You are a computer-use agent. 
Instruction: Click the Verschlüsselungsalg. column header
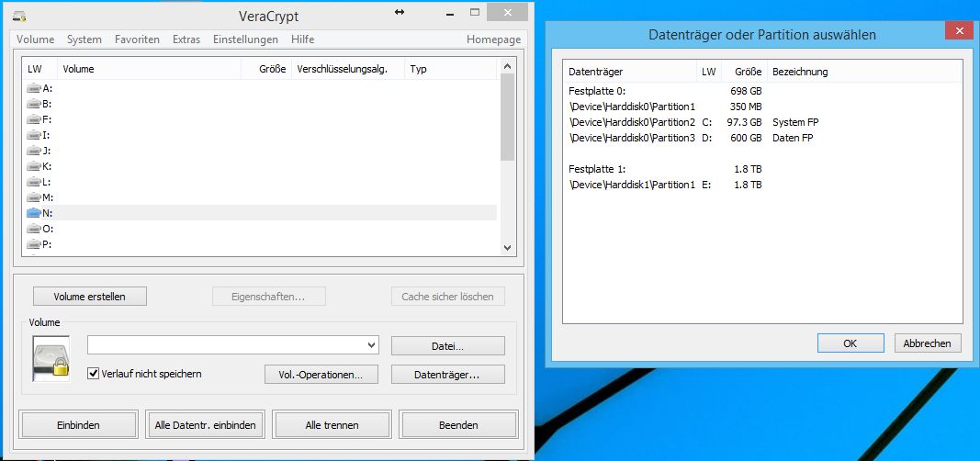click(348, 70)
